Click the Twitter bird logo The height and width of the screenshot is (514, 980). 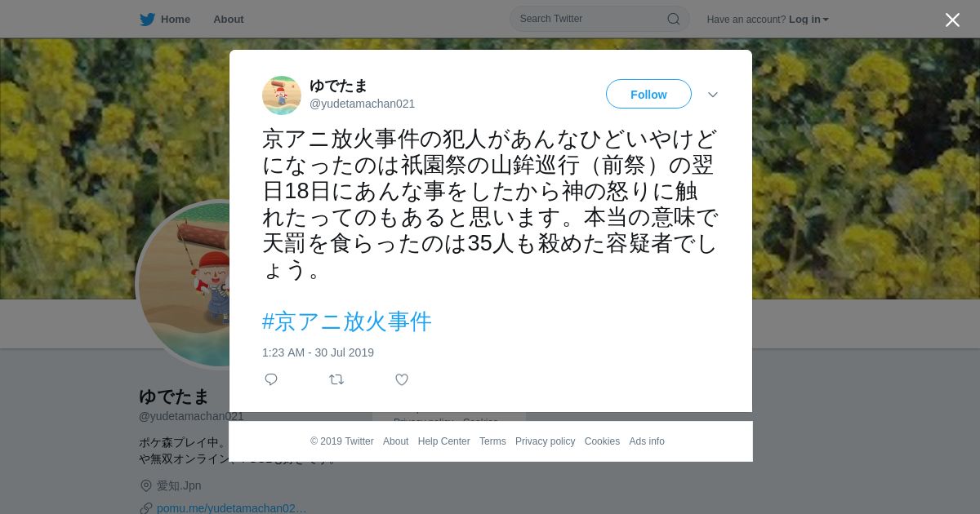pyautogui.click(x=147, y=20)
